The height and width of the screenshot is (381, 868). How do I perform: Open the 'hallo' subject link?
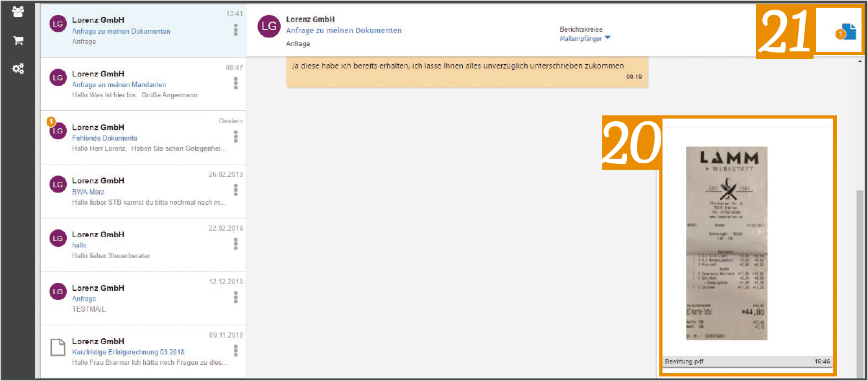[x=79, y=246]
